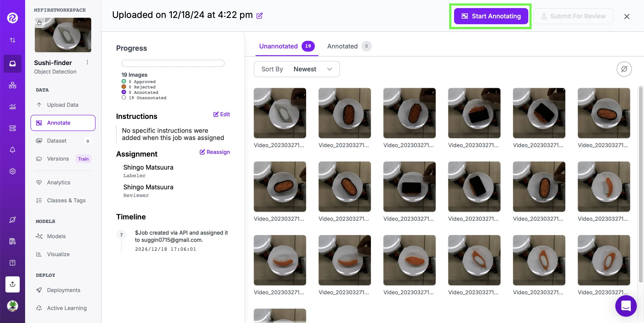The image size is (644, 323).
Task: Open the Models page
Action: click(63, 236)
